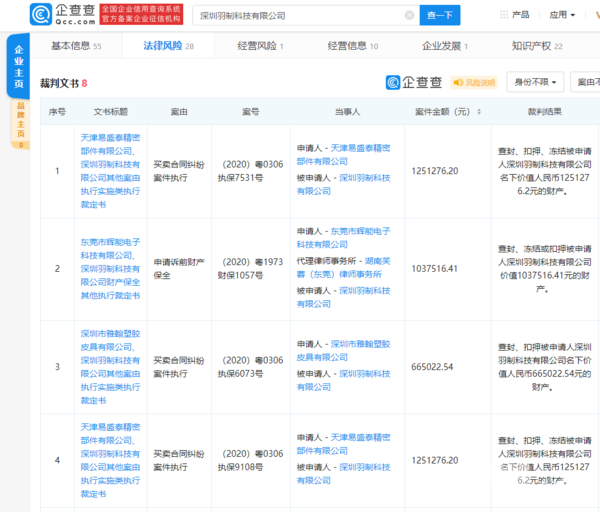Open the 身份不限 identity filter dropdown

tap(536, 83)
